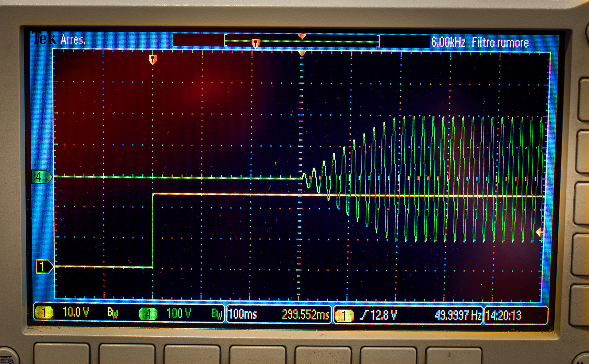The height and width of the screenshot is (364, 589).
Task: Toggle the Filtro rumore setting
Action: 500,42
